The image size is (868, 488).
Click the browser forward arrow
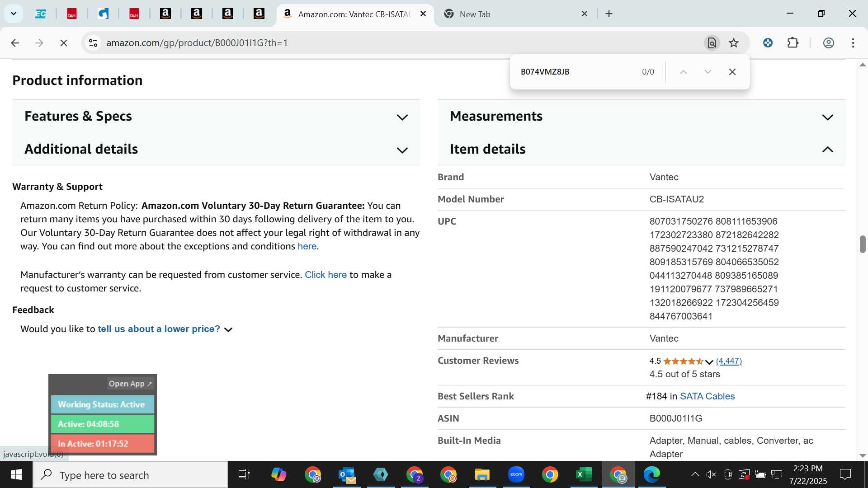pos(39,43)
